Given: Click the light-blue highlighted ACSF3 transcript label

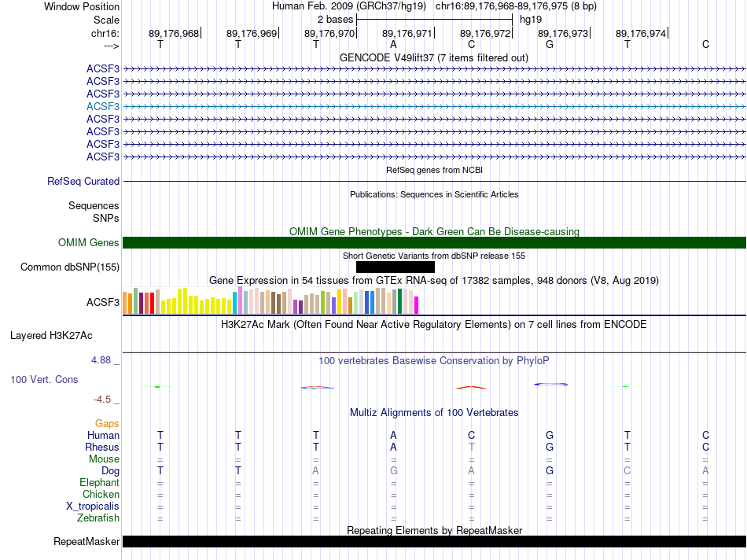Looking at the screenshot, I should point(103,106).
